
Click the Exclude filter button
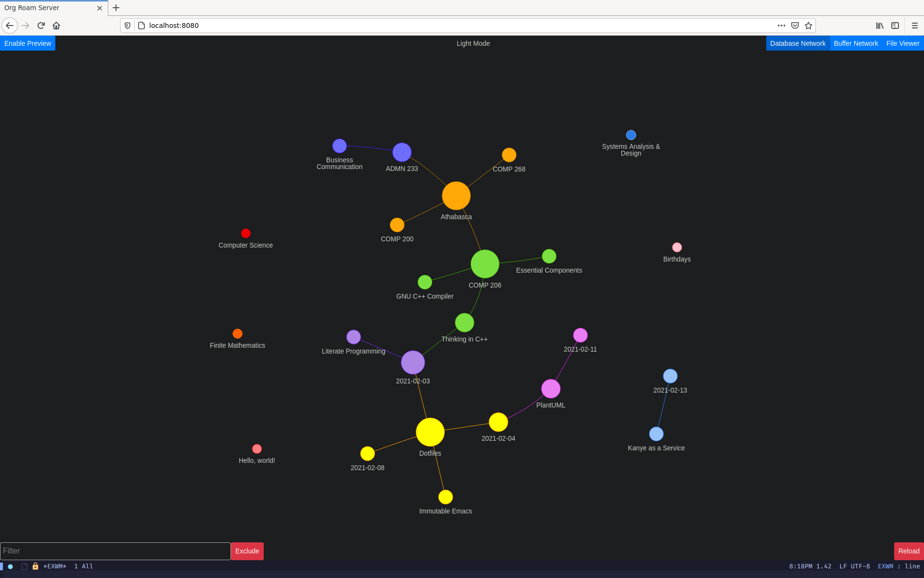tap(247, 551)
